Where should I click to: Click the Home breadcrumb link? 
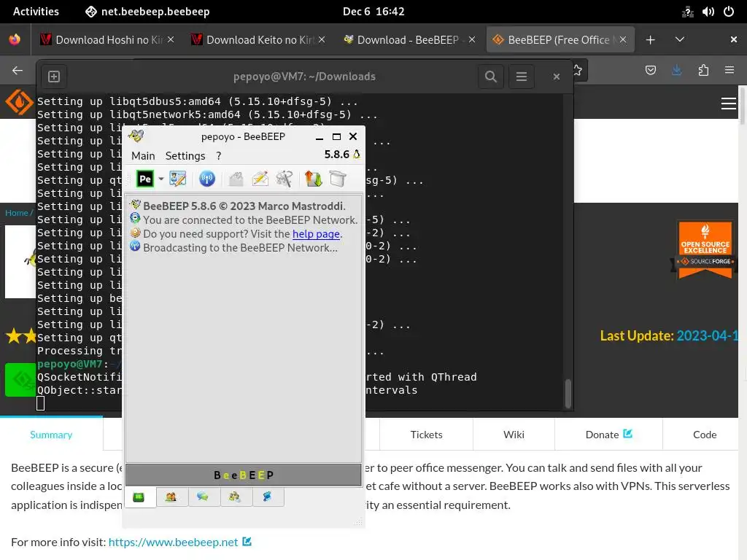(17, 213)
